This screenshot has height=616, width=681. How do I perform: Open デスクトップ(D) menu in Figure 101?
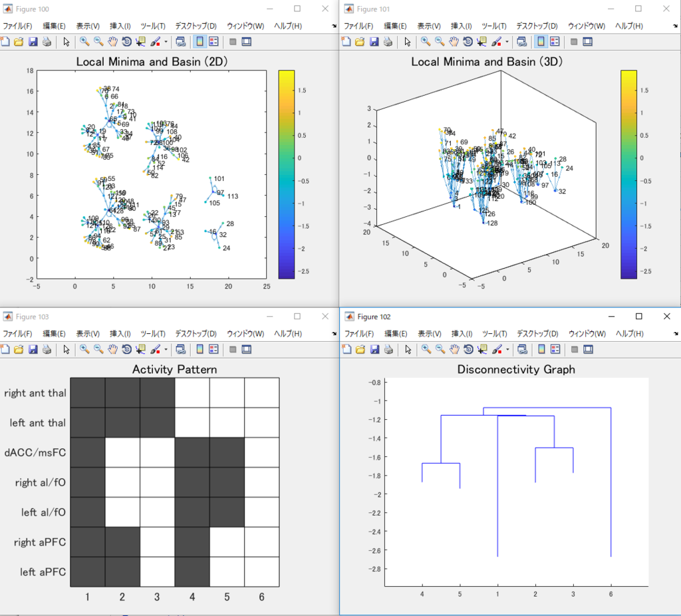537,26
